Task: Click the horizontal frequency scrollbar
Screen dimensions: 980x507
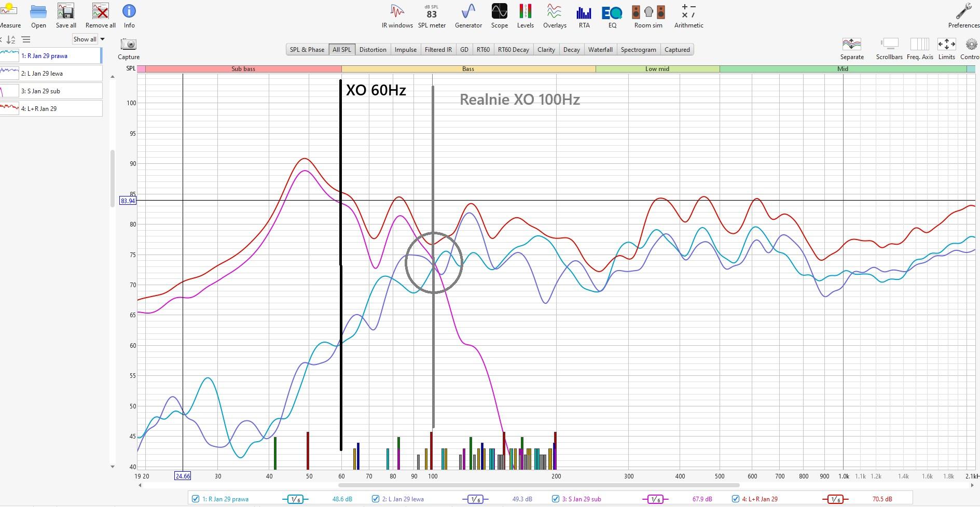Action: coord(539,485)
